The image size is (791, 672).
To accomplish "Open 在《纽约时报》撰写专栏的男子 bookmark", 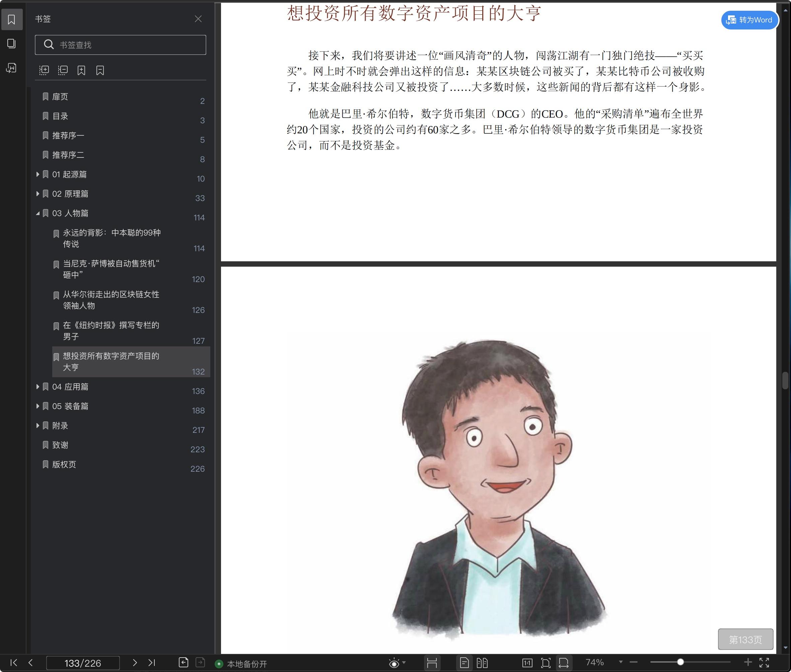I will [111, 331].
